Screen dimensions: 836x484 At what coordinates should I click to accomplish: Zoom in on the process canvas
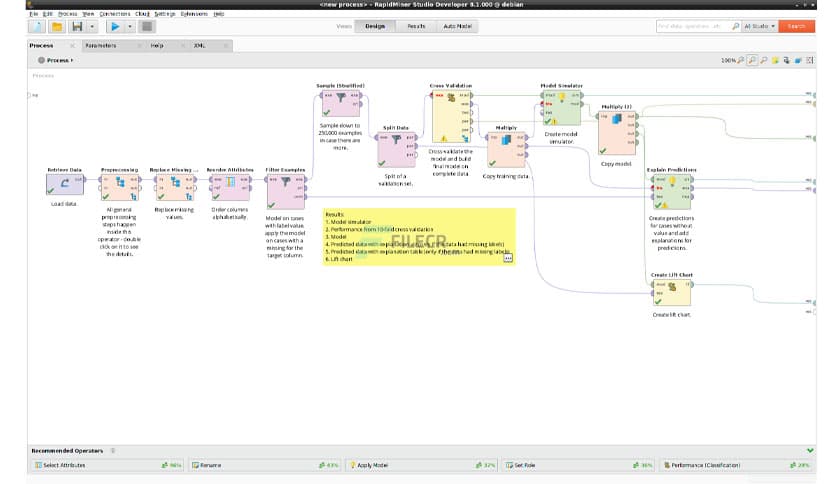[x=763, y=60]
